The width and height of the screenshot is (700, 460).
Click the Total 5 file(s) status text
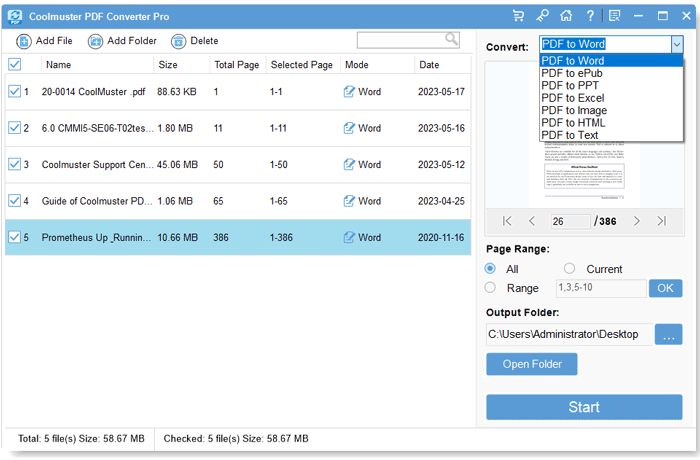coord(81,439)
